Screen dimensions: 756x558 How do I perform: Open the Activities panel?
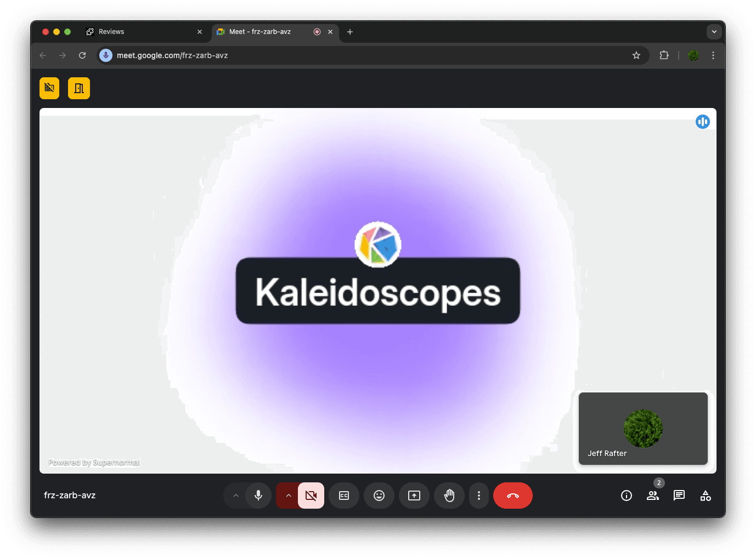click(x=706, y=496)
